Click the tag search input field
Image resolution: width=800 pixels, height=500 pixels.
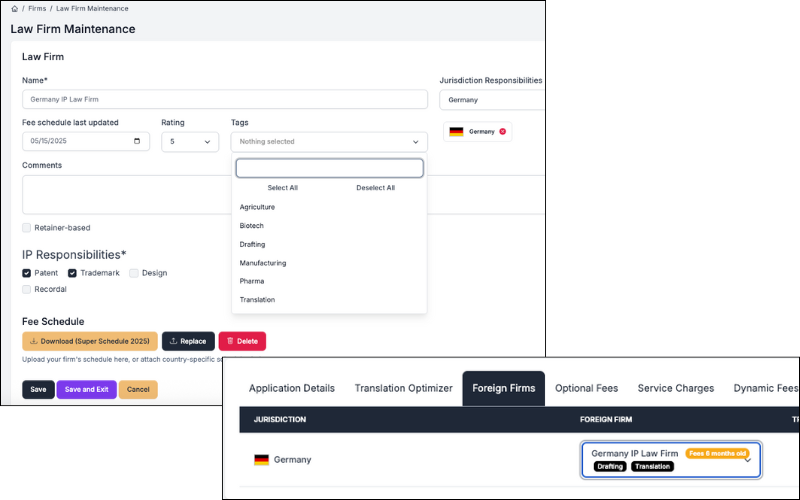click(x=329, y=168)
